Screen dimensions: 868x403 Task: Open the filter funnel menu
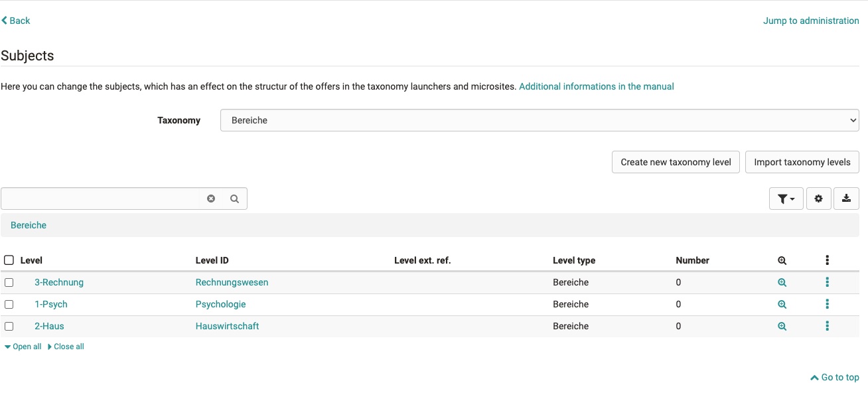click(x=786, y=199)
